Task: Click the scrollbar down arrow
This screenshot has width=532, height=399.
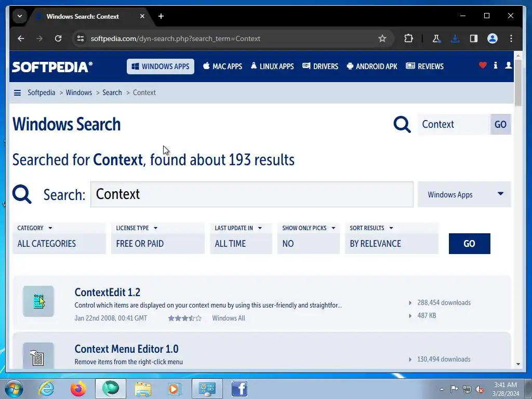Action: click(x=518, y=364)
